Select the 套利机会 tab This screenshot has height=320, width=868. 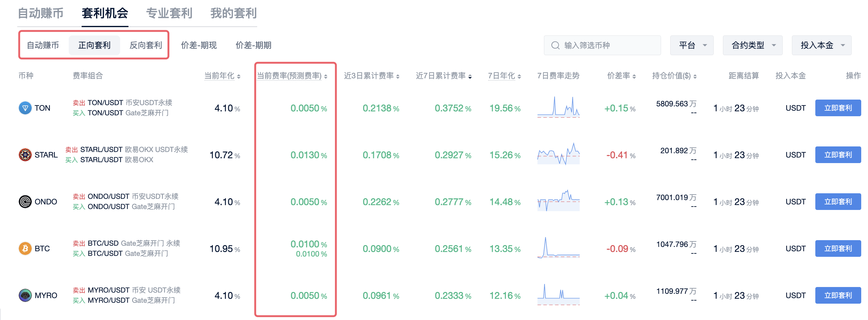click(105, 13)
